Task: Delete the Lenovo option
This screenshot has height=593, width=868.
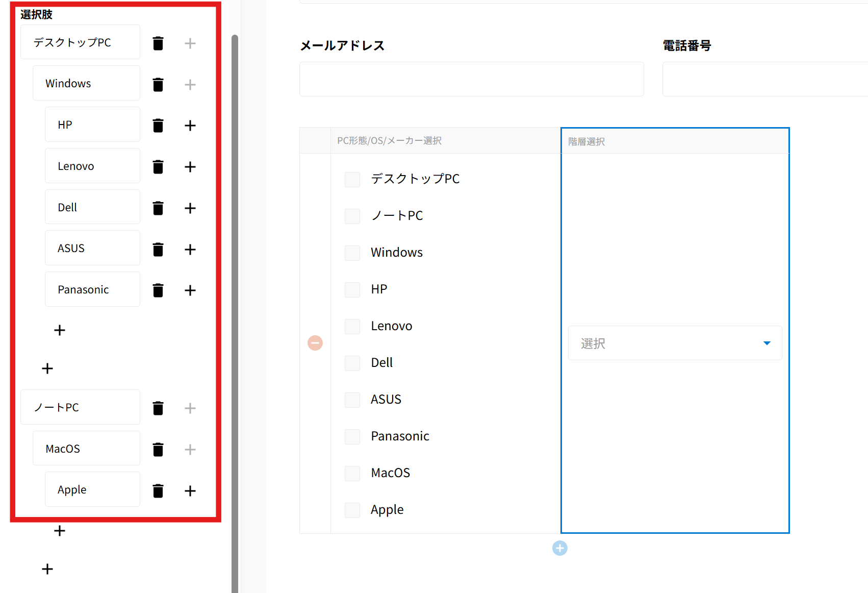Action: [x=158, y=167]
